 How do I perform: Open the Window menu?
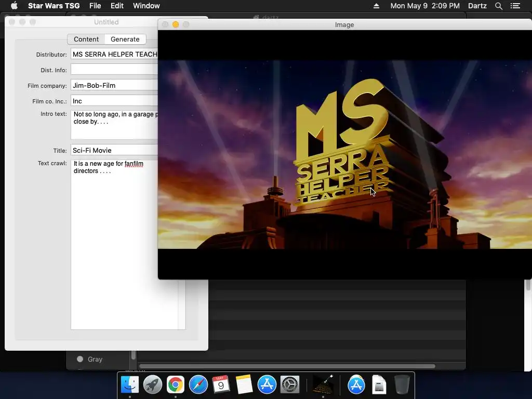[x=146, y=6]
